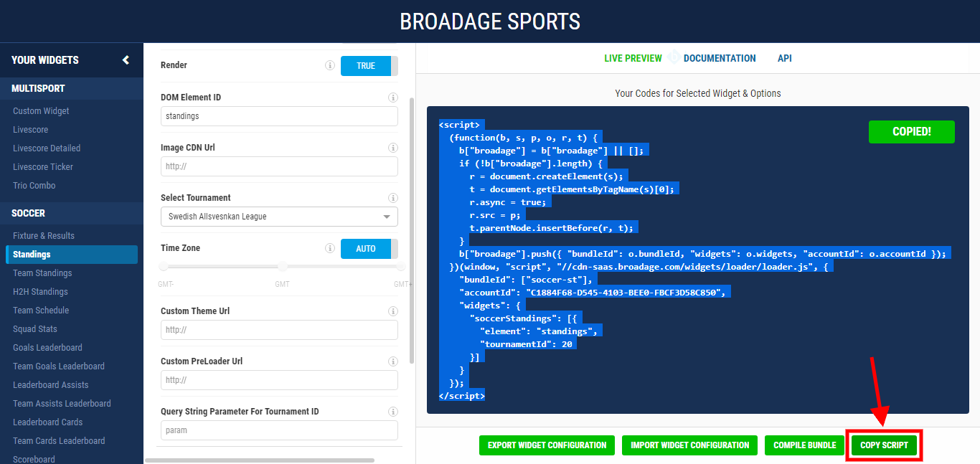Screen dimensions: 980x464
Task: Click the Time Zone slider GMT- handle
Action: click(164, 267)
